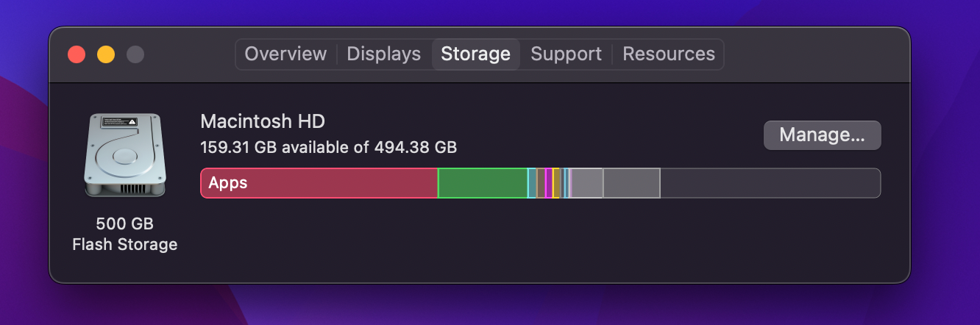Image resolution: width=980 pixels, height=325 pixels.
Task: Click the dark free-space portion of storage bar
Action: 770,183
